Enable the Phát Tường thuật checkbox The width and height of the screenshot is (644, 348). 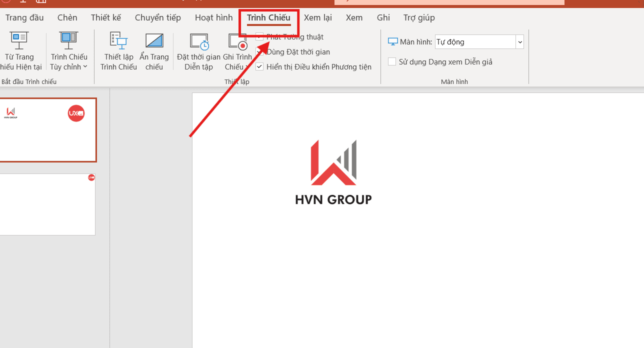pos(259,36)
